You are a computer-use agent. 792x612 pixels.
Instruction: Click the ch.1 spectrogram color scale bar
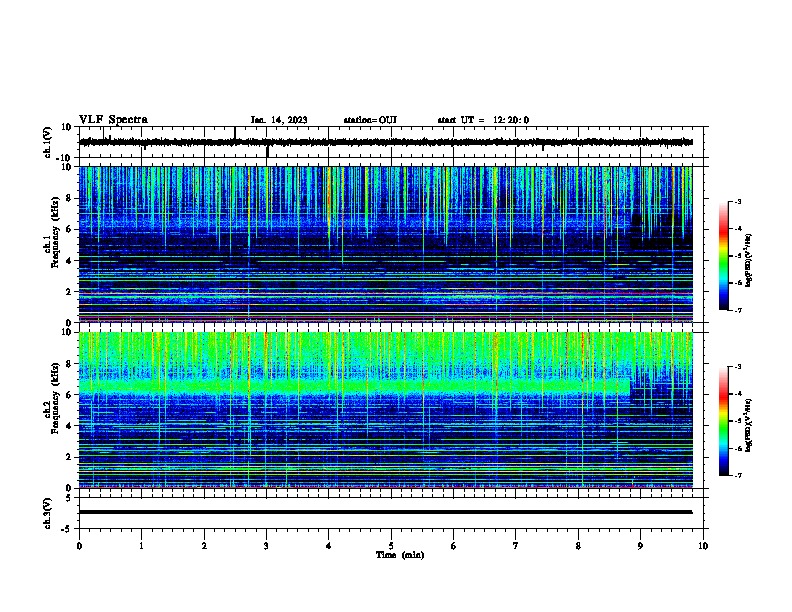click(724, 256)
